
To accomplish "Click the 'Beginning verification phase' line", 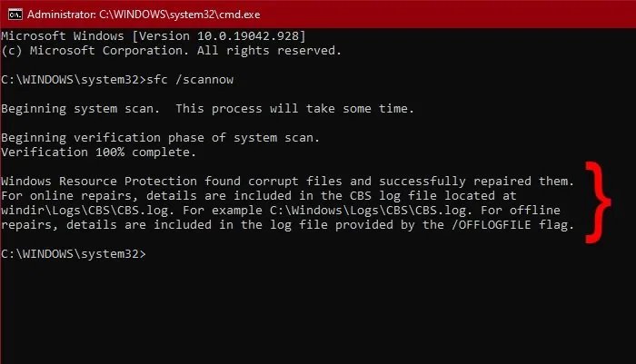I will point(160,138).
